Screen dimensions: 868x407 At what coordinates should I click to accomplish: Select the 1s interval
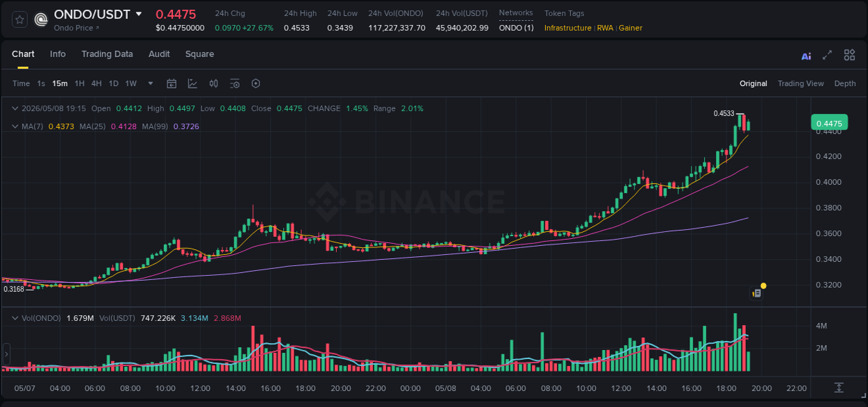[x=41, y=83]
